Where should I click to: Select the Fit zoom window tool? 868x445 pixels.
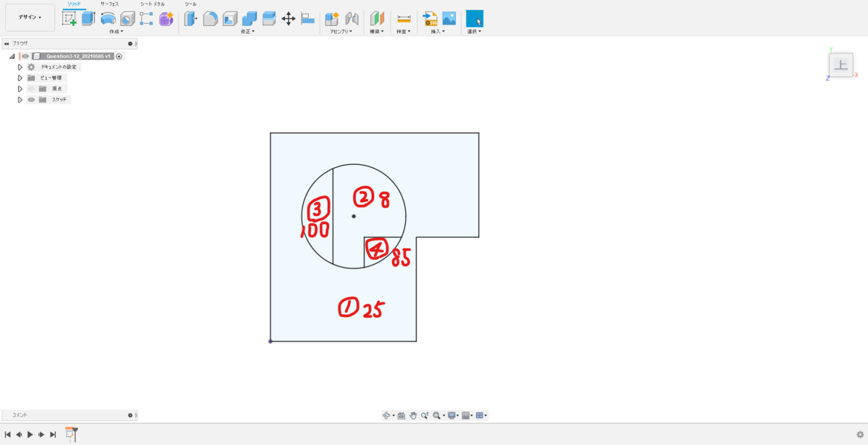click(x=437, y=415)
